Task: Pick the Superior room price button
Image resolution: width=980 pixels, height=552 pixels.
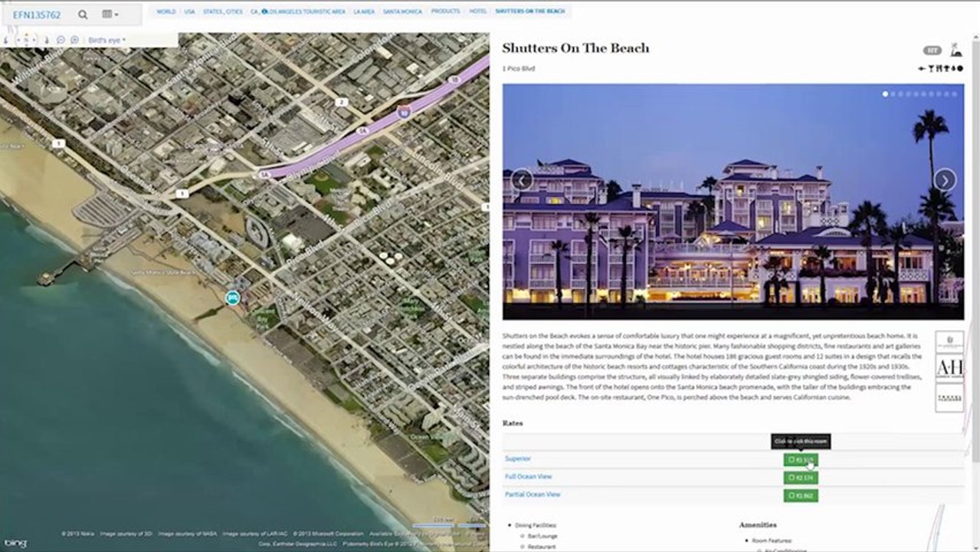Action: 801,460
